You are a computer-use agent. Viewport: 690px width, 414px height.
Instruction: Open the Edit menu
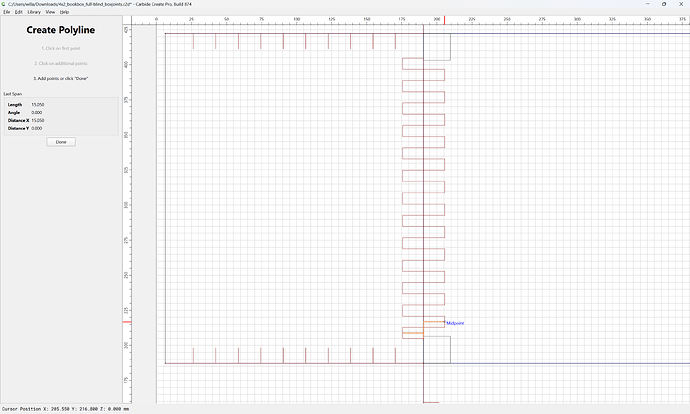(x=18, y=12)
